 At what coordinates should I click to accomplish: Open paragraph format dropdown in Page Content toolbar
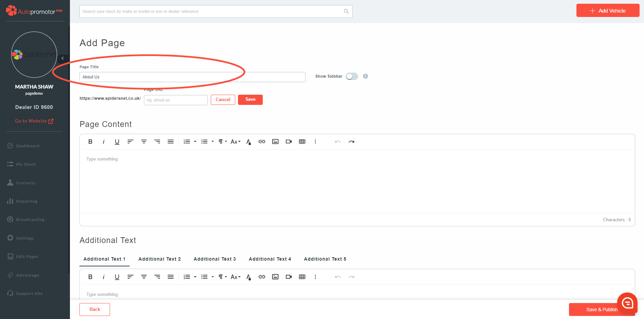(x=223, y=142)
